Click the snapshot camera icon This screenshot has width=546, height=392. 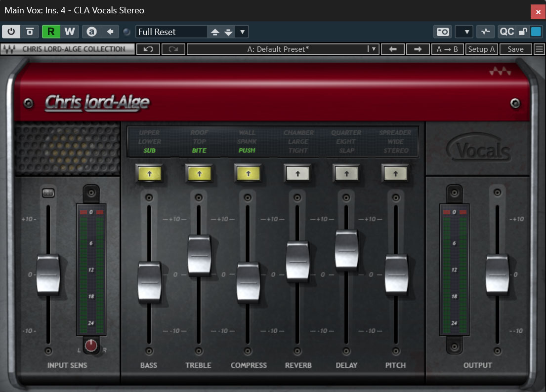coord(443,32)
